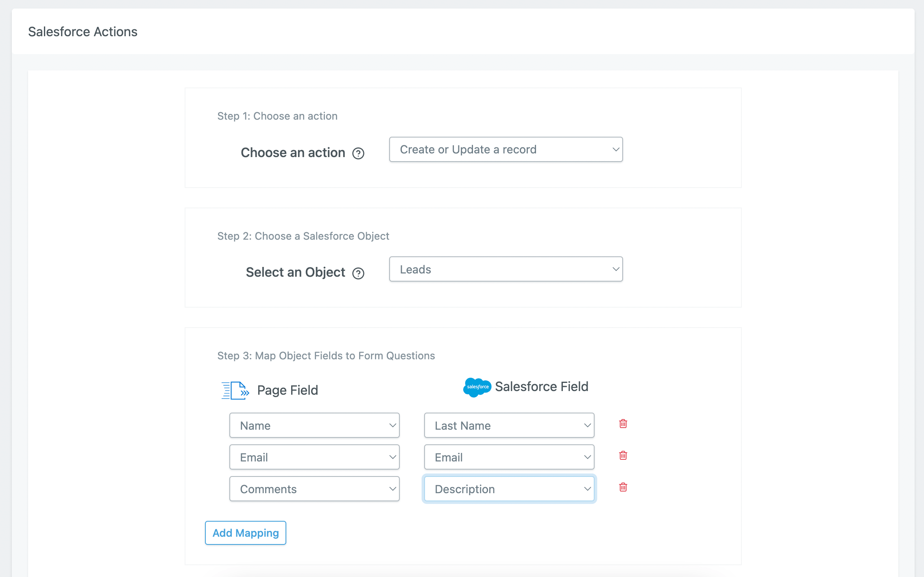Screen dimensions: 924x577
Task: Open the Email page field dropdown
Action: (x=314, y=457)
